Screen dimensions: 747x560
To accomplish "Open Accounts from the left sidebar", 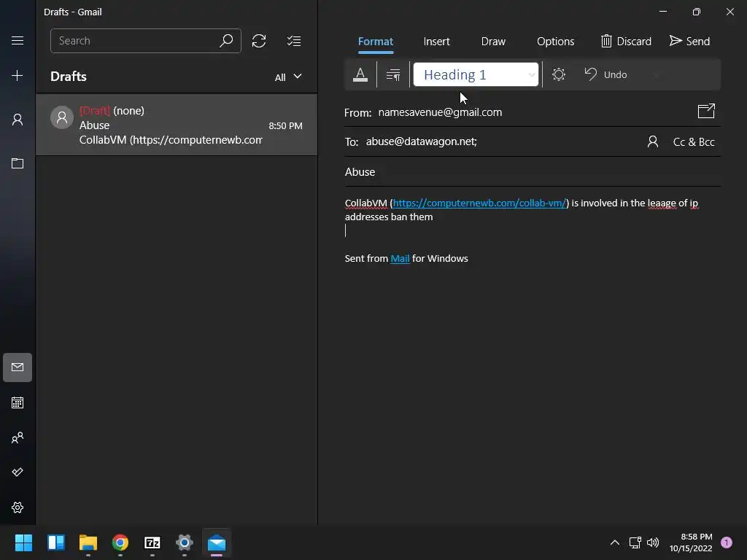I will [x=18, y=119].
